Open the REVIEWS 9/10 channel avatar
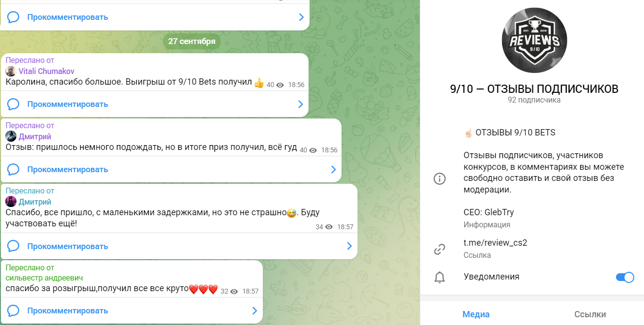644x325 pixels. coord(534,41)
